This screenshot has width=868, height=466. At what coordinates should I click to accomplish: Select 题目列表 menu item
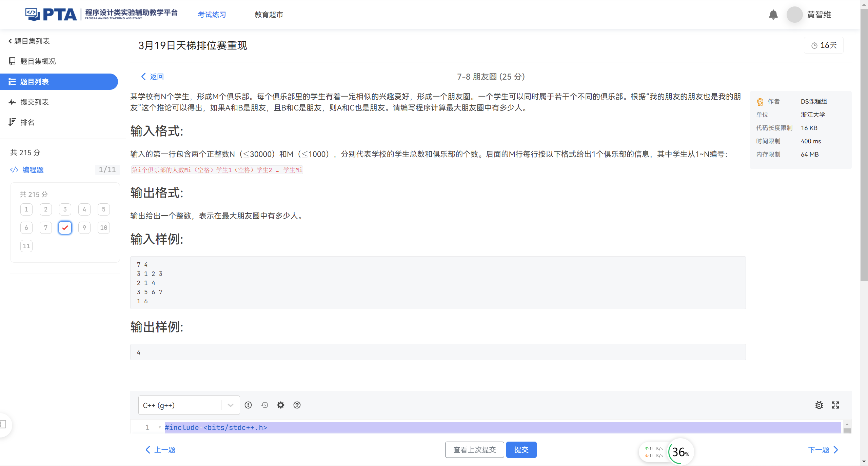(x=59, y=82)
